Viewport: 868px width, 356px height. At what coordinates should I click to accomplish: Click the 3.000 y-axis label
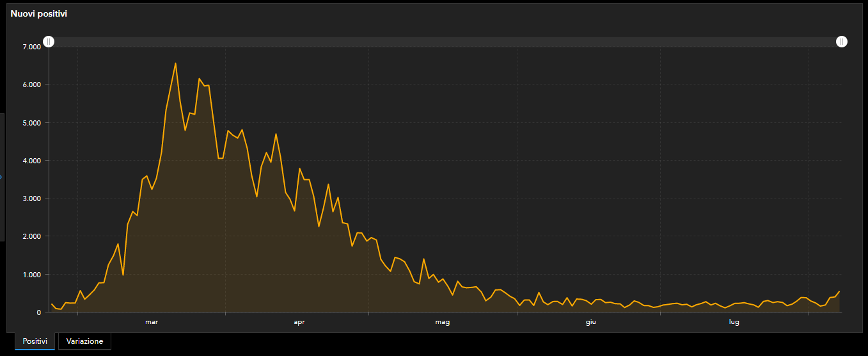click(x=31, y=198)
